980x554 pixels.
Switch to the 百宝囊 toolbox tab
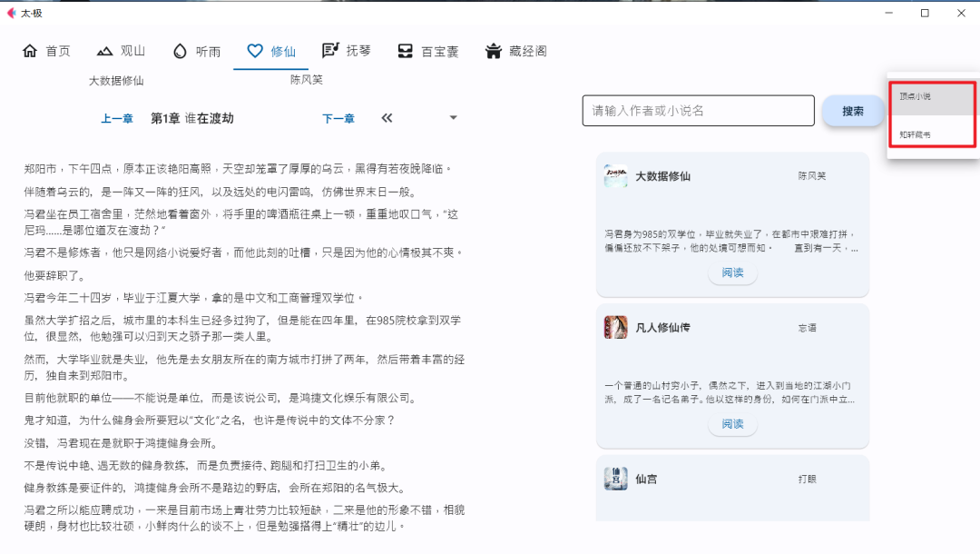(428, 51)
